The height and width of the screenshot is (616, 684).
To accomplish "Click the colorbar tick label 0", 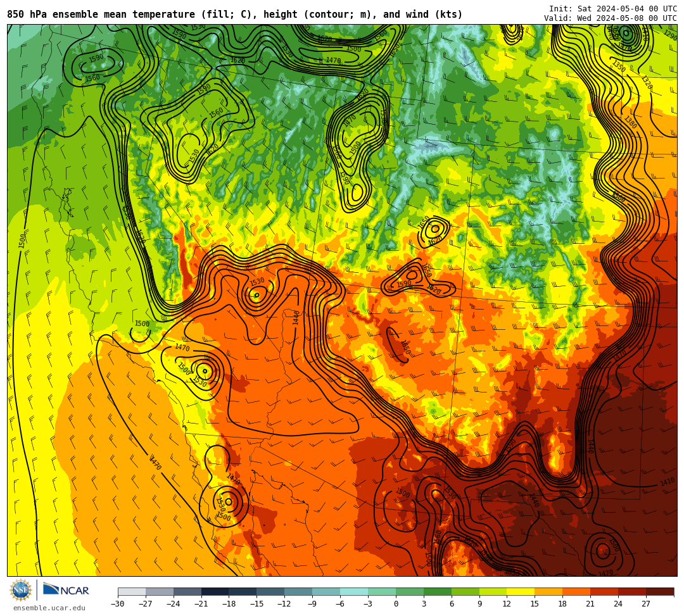I will (396, 604).
